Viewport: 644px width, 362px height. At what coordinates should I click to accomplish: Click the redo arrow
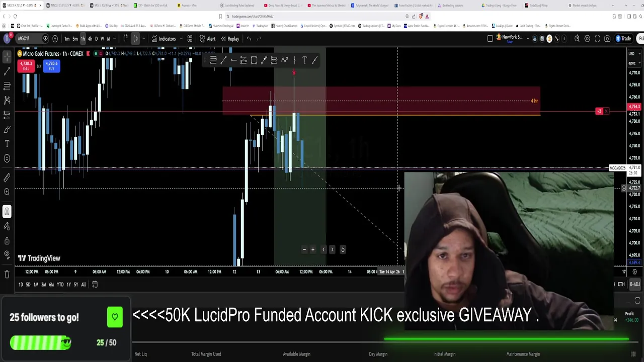(259, 39)
